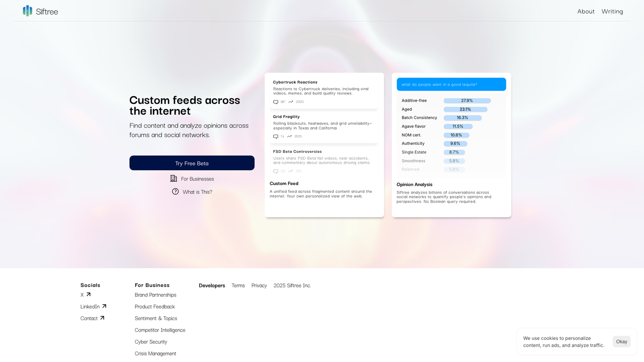Open the LinkedIn link in footer
Screen dimensions: 644x362
pos(90,306)
